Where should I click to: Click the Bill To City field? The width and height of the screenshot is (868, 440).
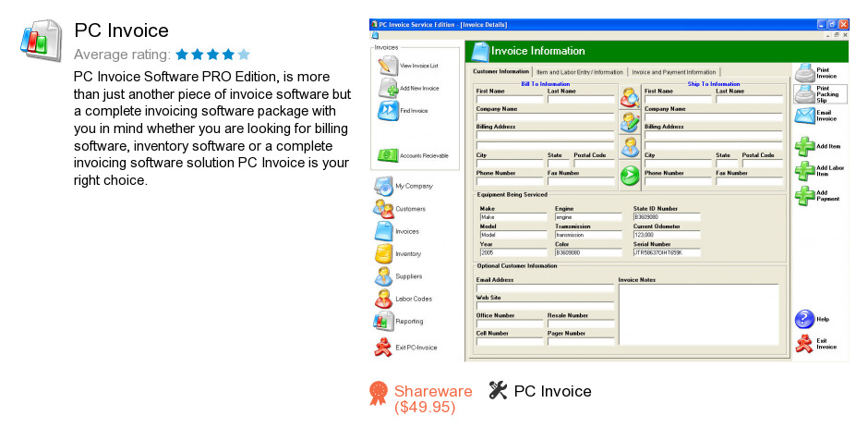point(510,164)
